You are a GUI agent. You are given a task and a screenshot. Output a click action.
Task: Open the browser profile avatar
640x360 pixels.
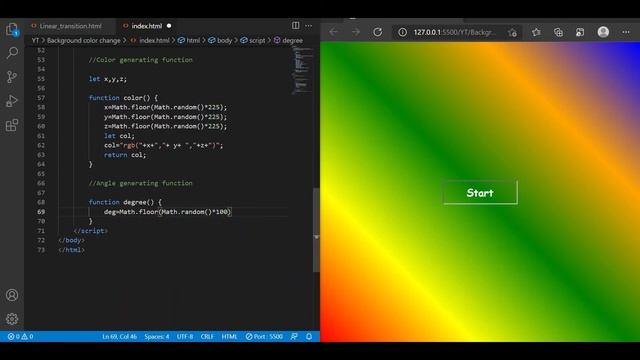pos(603,32)
